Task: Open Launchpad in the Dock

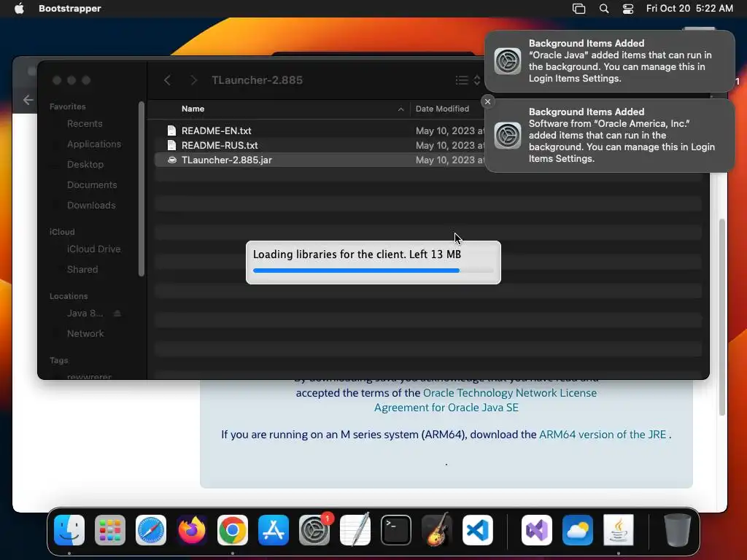Action: pyautogui.click(x=110, y=530)
